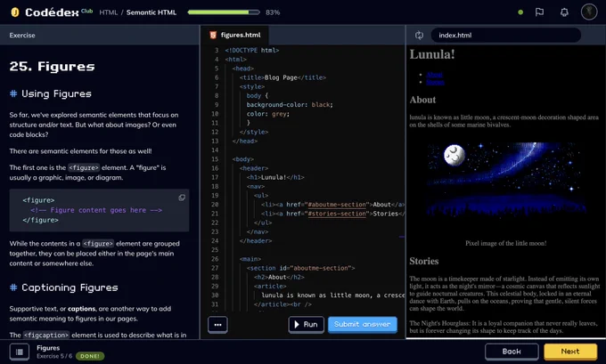Refresh the preview with reload icon
Image resolution: width=606 pixels, height=364 pixels.
click(x=419, y=35)
